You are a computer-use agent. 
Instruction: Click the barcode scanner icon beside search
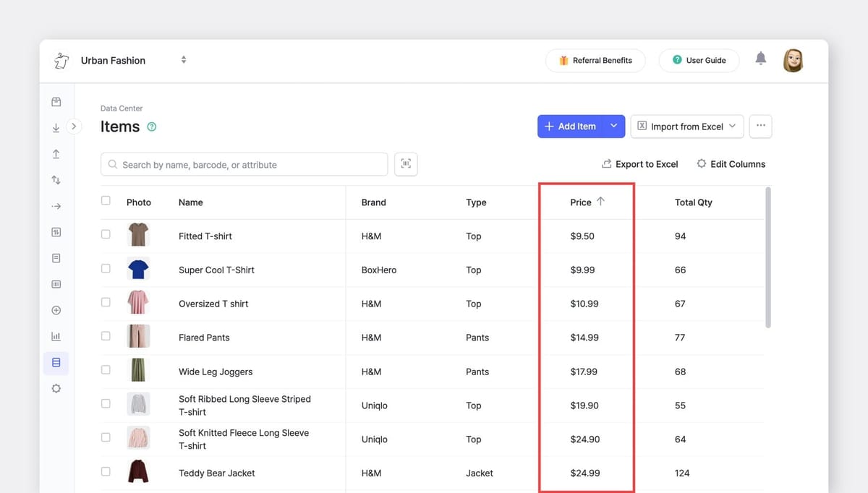click(406, 164)
